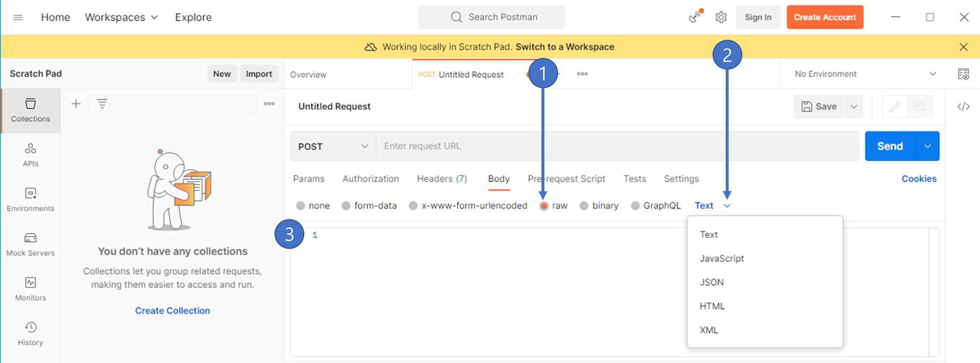Select the form-data body option
Image resolution: width=980 pixels, height=363 pixels.
(x=369, y=206)
